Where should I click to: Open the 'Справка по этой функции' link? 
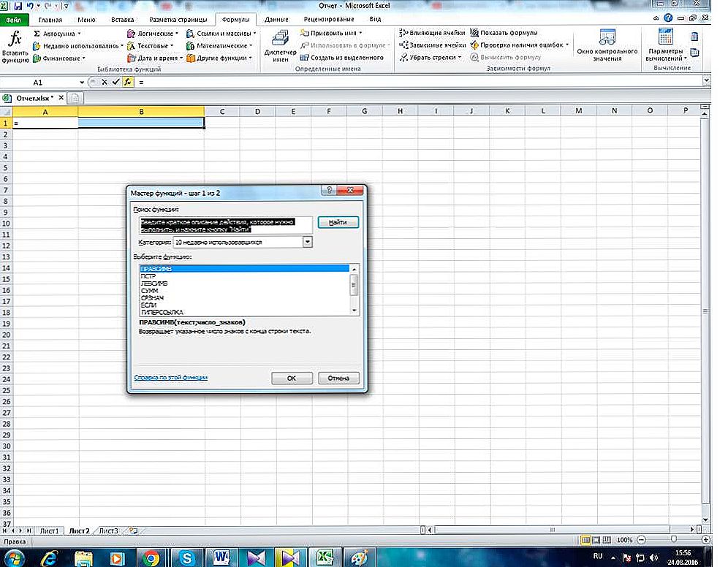pyautogui.click(x=171, y=378)
